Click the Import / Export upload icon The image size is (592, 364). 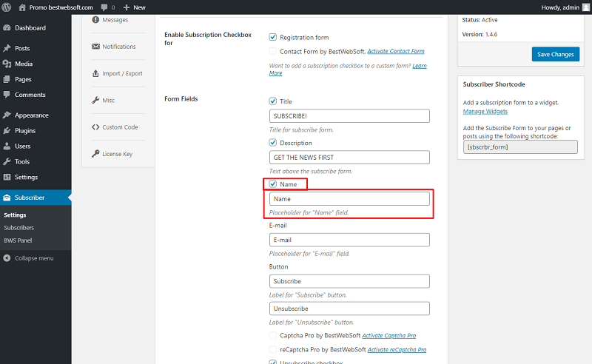click(x=95, y=73)
